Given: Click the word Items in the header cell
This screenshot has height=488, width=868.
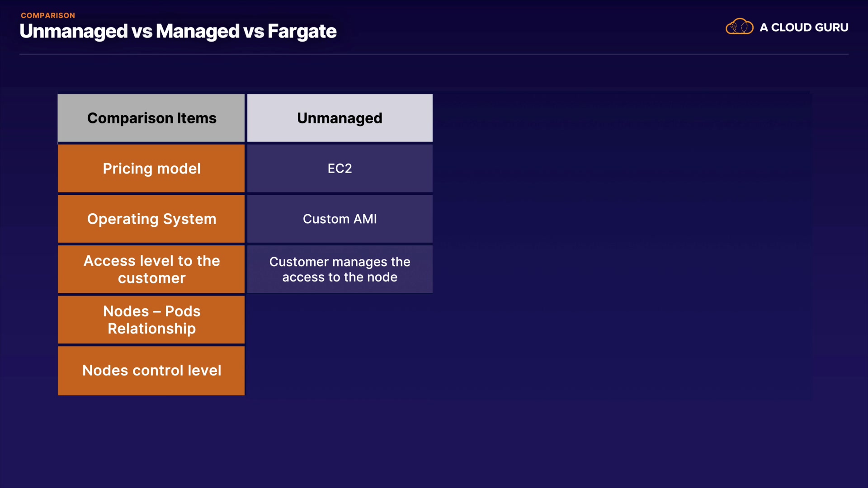Looking at the screenshot, I should pos(197,118).
